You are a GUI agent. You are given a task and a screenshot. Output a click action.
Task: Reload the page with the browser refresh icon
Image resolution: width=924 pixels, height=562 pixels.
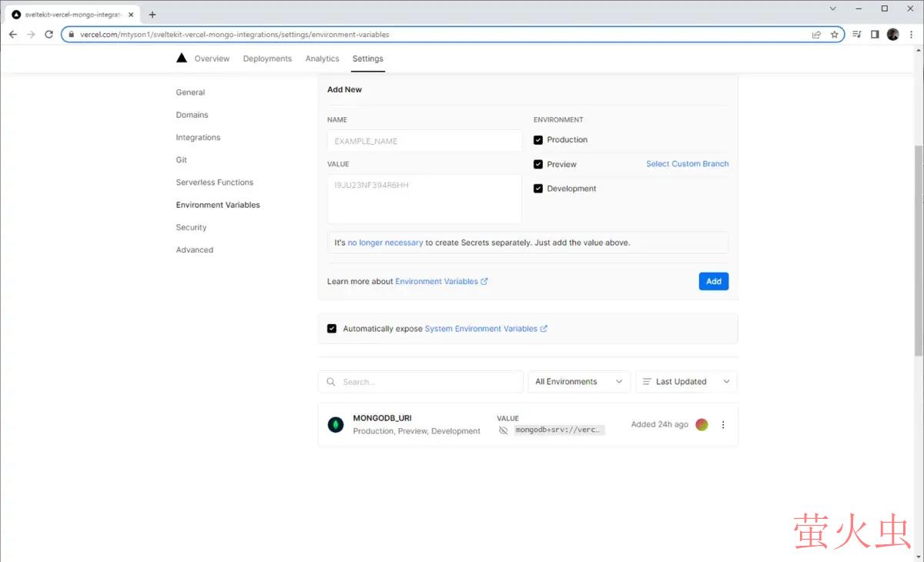[49, 35]
